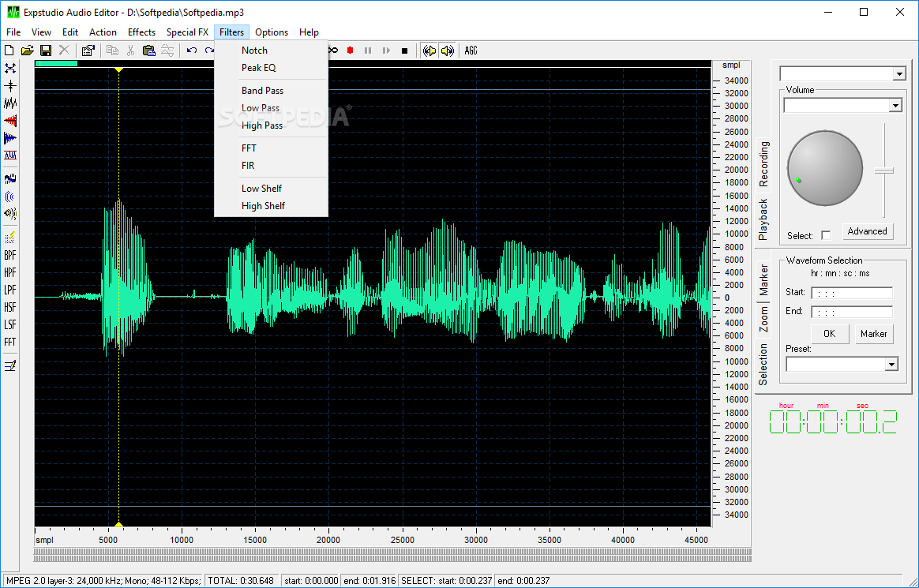This screenshot has width=919, height=588.
Task: Click the step-play button next to pause
Action: tap(386, 51)
